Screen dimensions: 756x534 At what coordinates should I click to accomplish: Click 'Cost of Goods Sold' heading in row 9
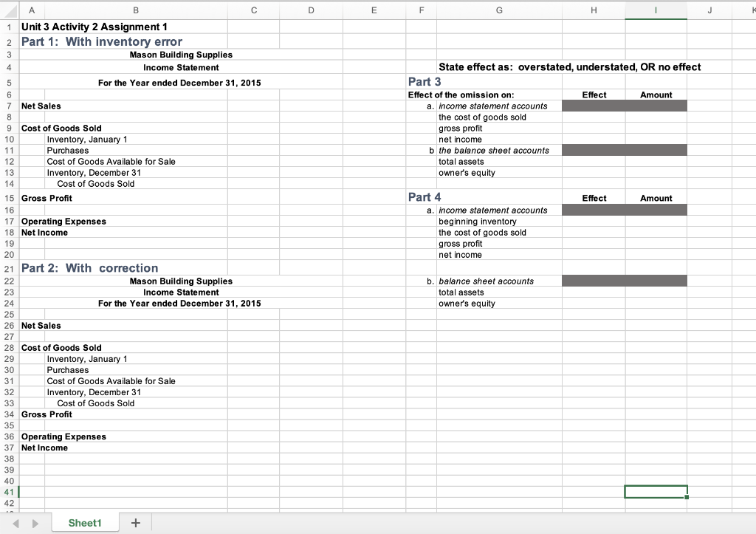[x=61, y=129]
